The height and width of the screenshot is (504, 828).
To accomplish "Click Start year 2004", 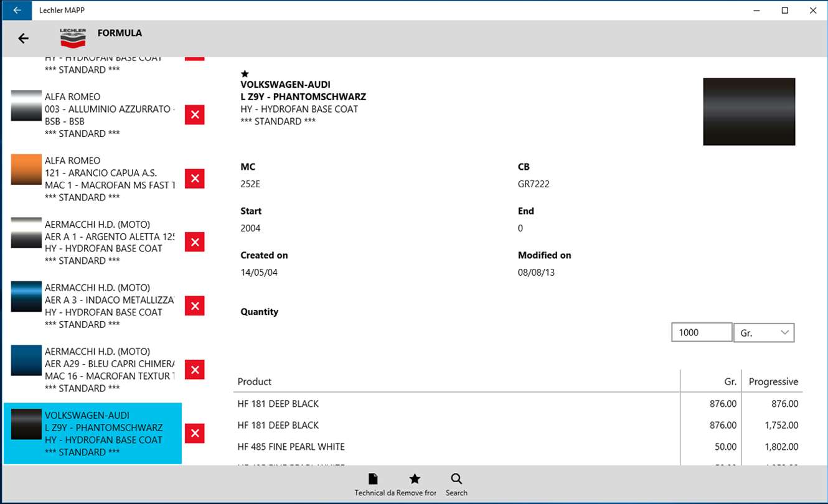I will [x=250, y=228].
